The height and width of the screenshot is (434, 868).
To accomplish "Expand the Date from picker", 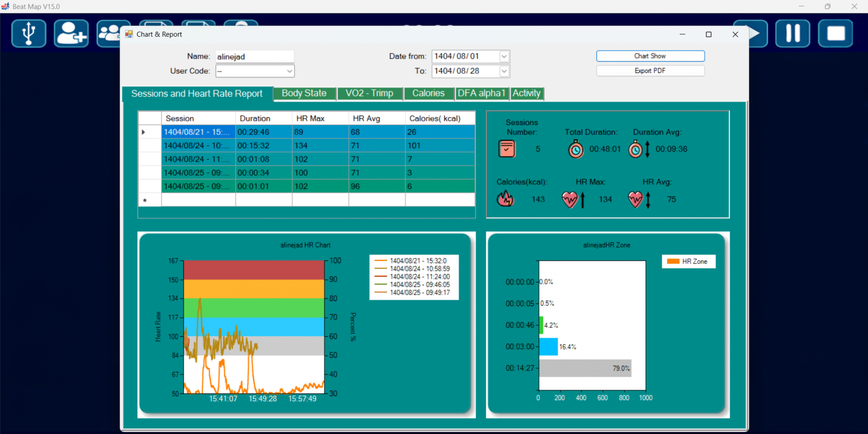I will [x=504, y=56].
